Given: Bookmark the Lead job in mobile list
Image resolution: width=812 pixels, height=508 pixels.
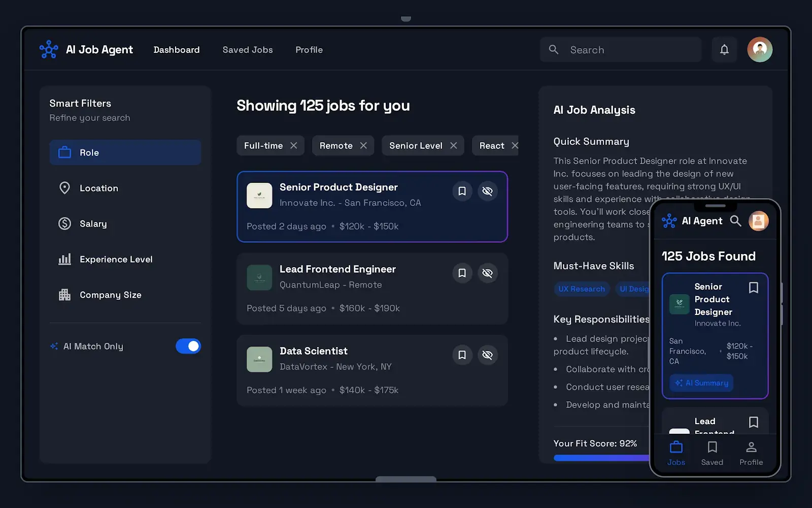Looking at the screenshot, I should coord(754,422).
